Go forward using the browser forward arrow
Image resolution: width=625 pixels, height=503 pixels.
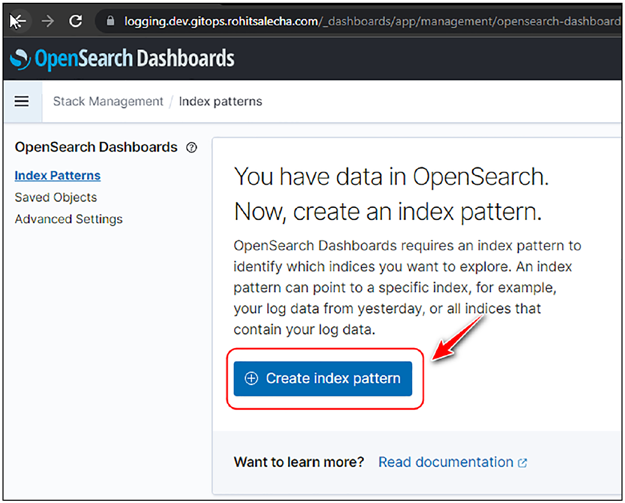[47, 21]
